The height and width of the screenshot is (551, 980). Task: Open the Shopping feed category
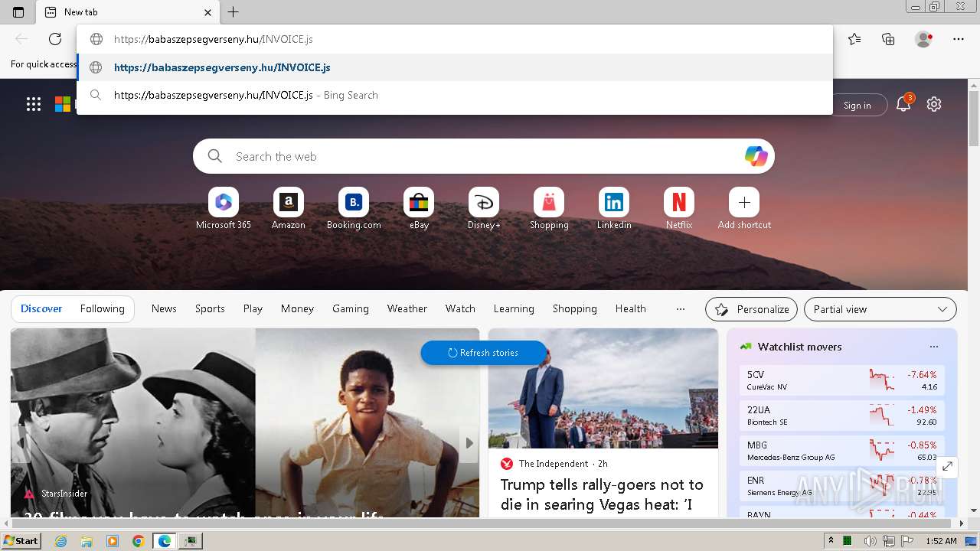pyautogui.click(x=575, y=309)
